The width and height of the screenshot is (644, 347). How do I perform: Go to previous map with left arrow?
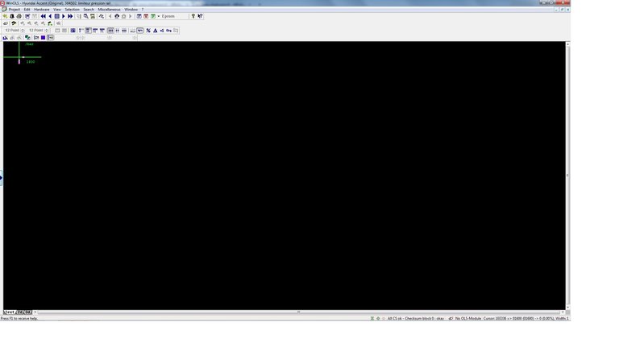point(50,16)
